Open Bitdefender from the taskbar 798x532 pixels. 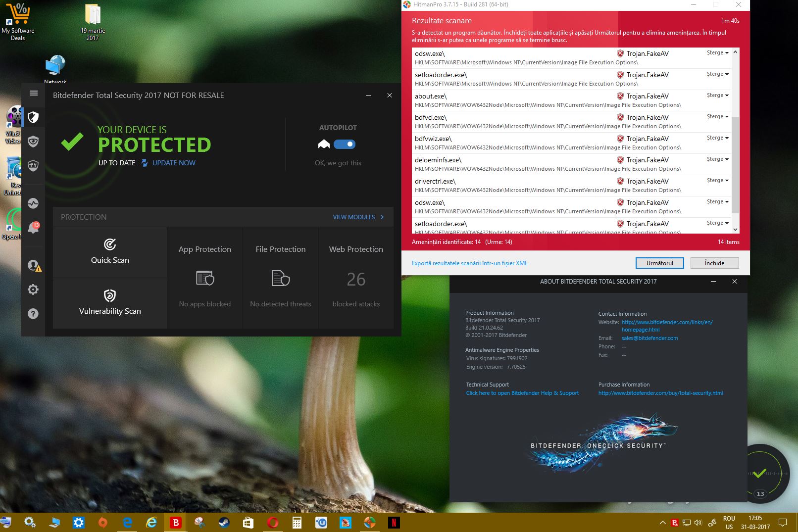175,523
